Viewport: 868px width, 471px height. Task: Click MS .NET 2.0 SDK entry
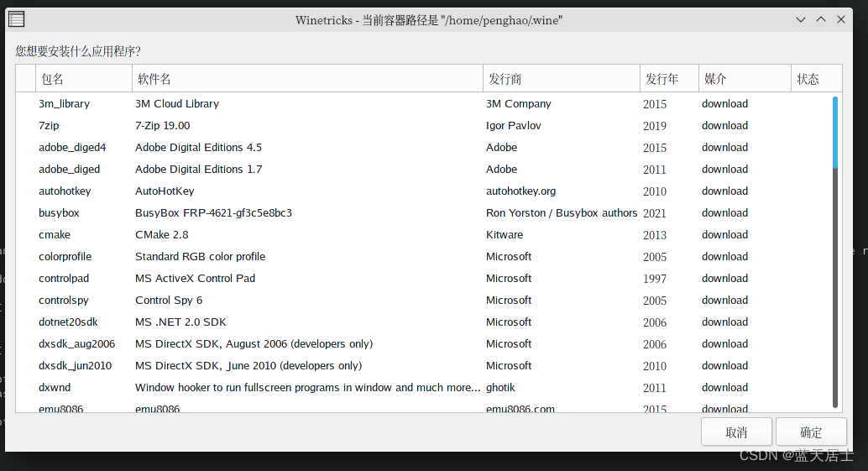click(x=180, y=322)
